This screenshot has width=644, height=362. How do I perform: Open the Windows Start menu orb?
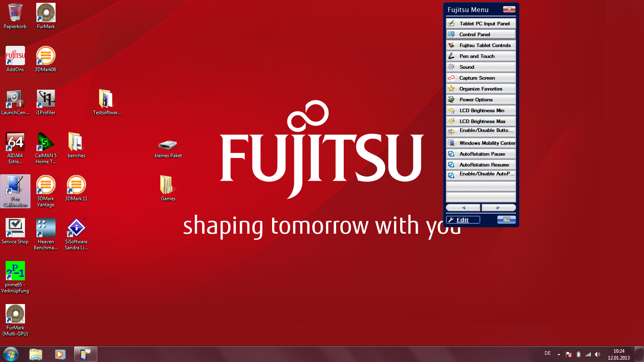[11, 354]
